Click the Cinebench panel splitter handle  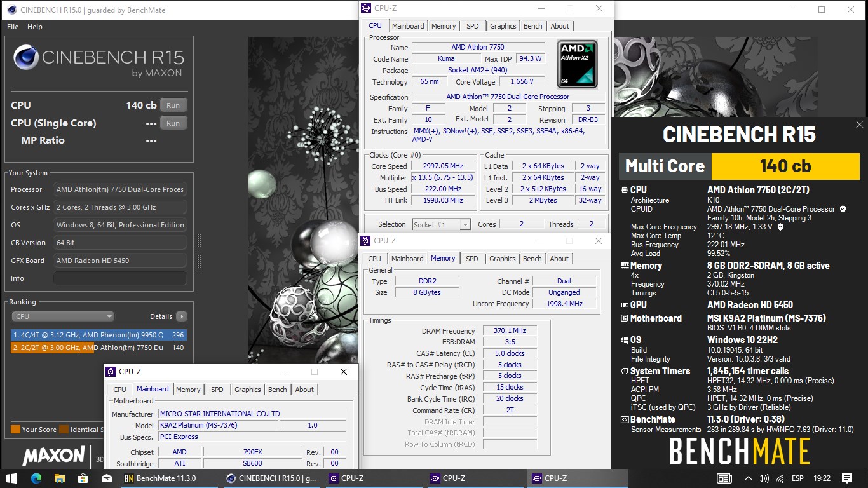(x=198, y=253)
